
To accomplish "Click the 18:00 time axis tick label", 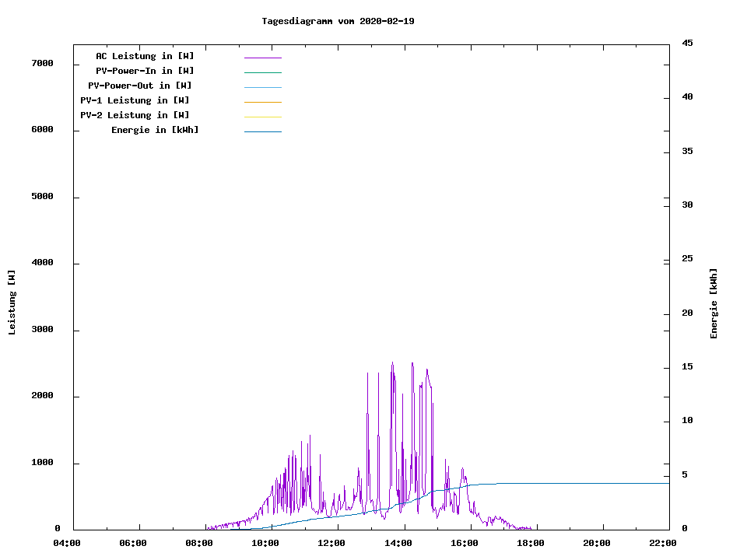I will 530,544.
